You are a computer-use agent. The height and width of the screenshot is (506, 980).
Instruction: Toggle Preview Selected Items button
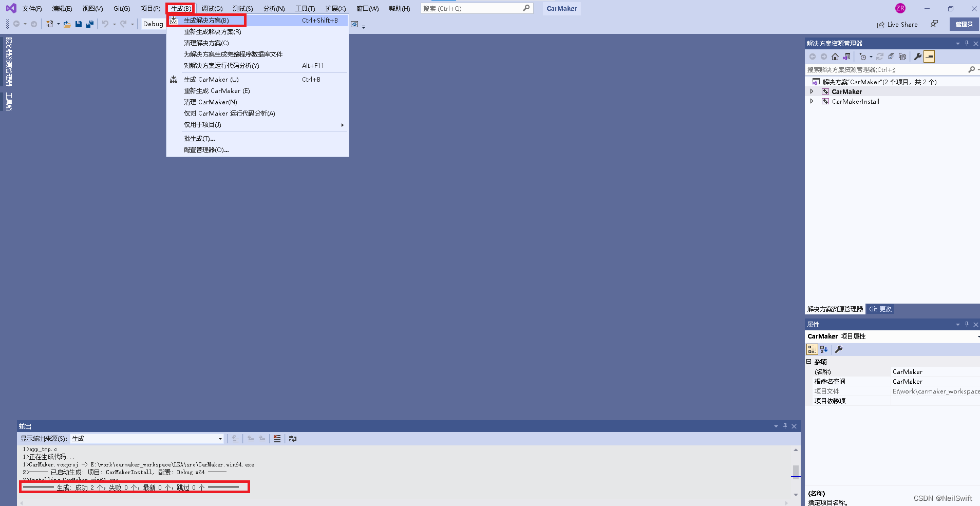click(929, 57)
